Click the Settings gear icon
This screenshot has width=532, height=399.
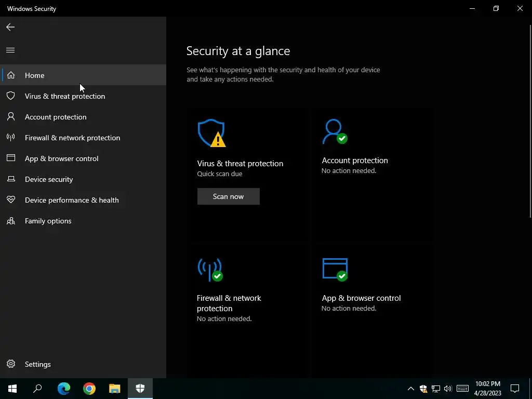coord(11,364)
